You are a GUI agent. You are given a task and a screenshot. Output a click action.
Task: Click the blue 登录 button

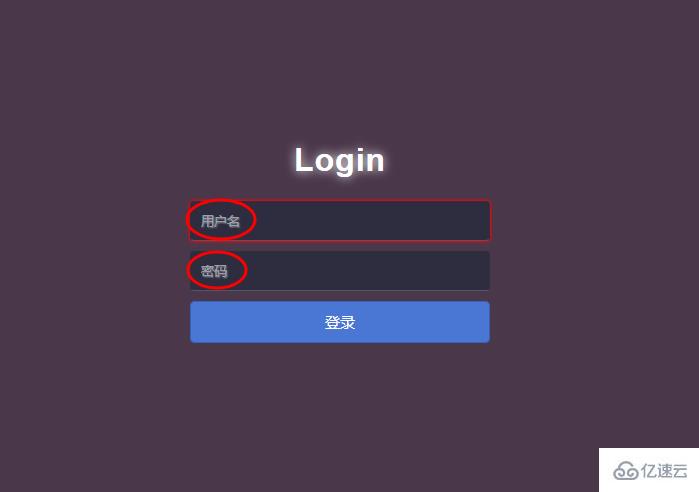tap(340, 322)
